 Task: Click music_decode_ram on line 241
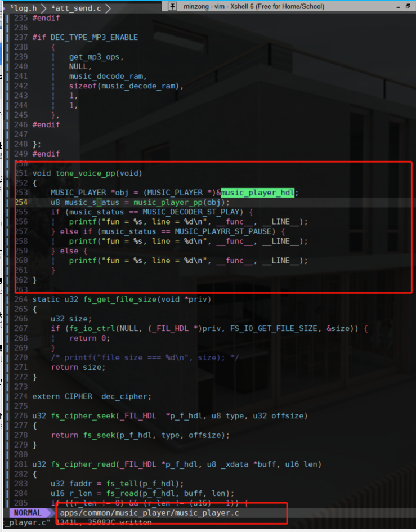pos(106,77)
